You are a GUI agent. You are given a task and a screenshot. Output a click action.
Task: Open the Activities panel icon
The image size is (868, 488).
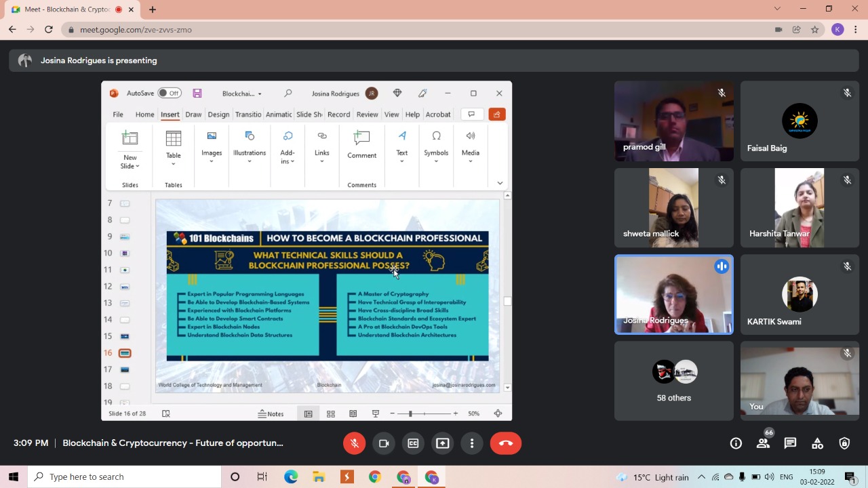(817, 443)
